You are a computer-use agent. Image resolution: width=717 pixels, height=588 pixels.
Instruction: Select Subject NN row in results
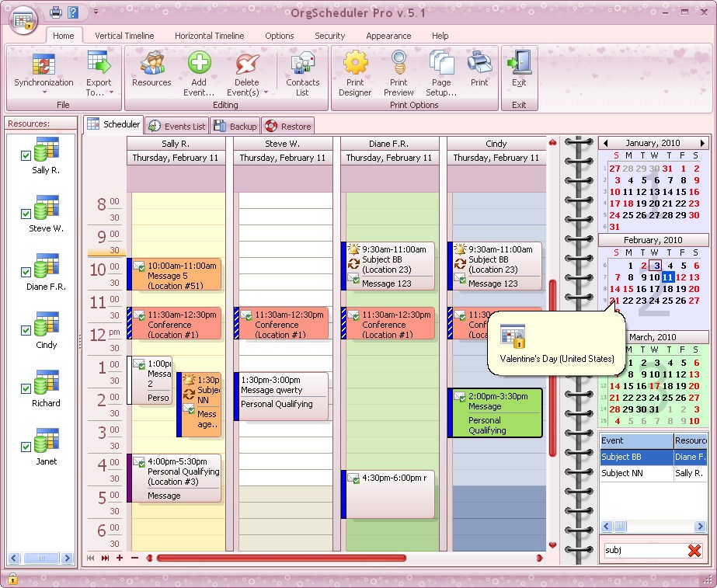(x=653, y=473)
